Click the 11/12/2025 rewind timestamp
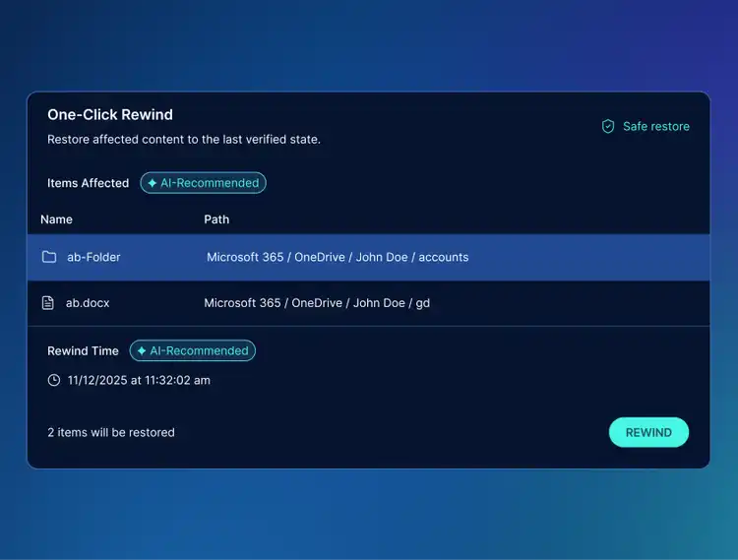738x560 pixels. 139,380
